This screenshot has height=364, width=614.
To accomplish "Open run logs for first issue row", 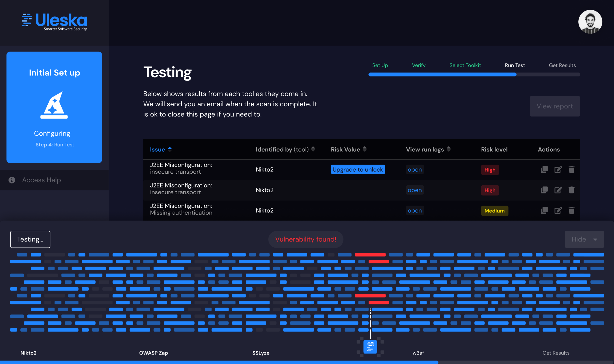I will (x=415, y=169).
